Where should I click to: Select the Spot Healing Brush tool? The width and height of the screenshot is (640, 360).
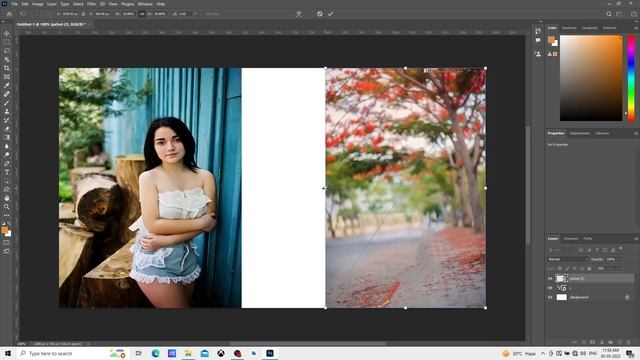(x=7, y=94)
